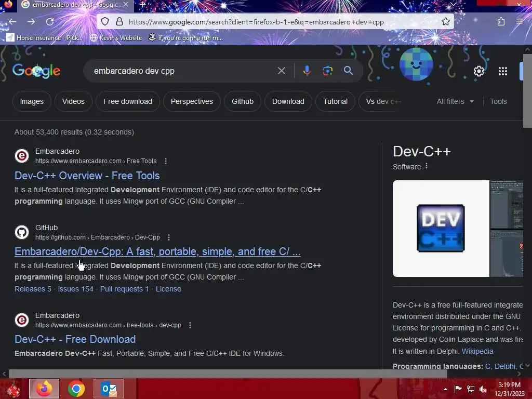Image resolution: width=532 pixels, height=399 pixels.
Task: Close the embarcadero dev cpp tab
Action: tap(126, 4)
